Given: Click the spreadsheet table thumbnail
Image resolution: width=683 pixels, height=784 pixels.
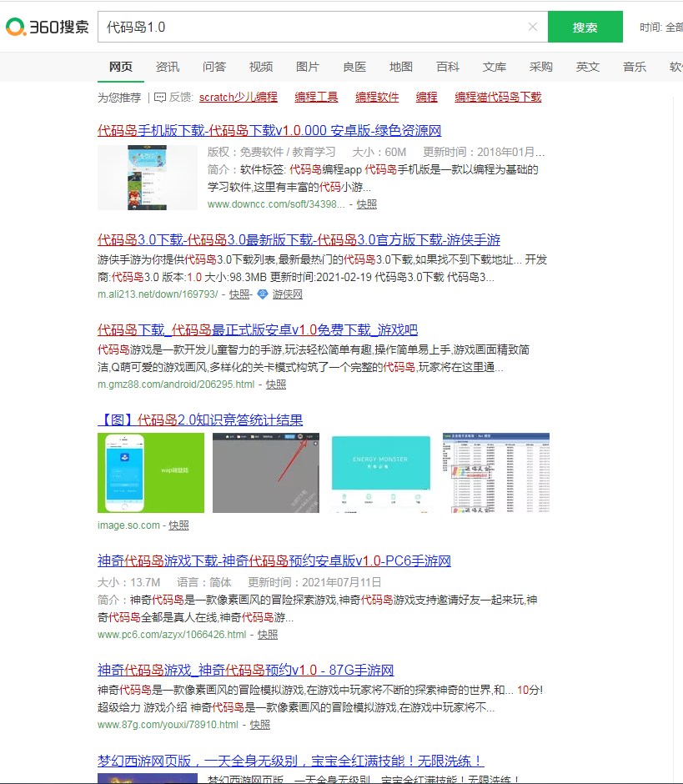Looking at the screenshot, I should pos(496,473).
